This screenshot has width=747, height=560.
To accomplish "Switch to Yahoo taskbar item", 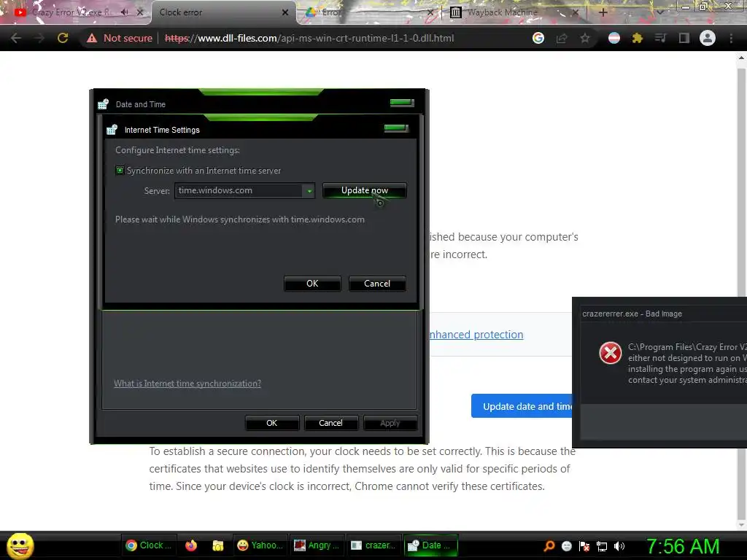I will (260, 545).
